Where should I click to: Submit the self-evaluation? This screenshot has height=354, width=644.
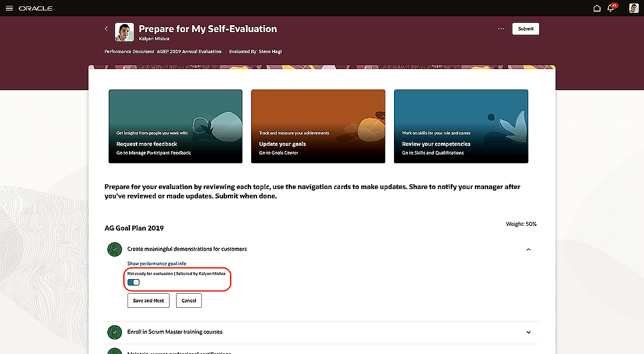click(526, 29)
